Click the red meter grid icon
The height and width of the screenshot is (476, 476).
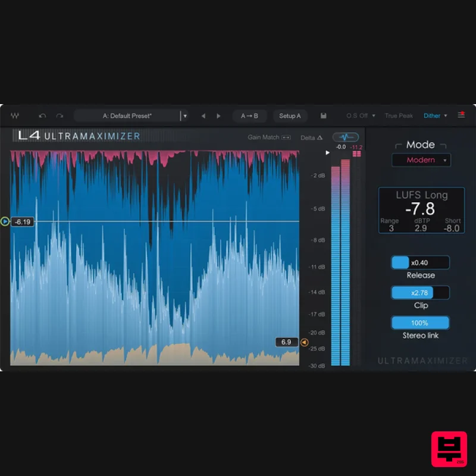coord(357,154)
